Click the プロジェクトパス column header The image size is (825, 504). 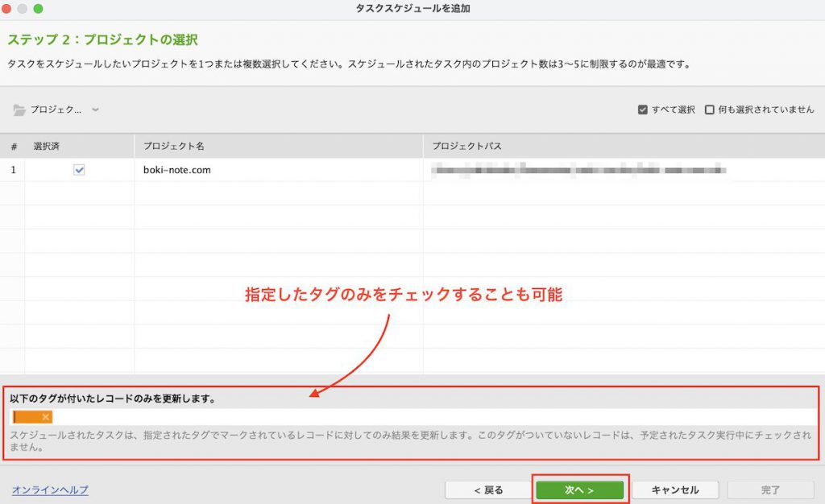coord(624,146)
